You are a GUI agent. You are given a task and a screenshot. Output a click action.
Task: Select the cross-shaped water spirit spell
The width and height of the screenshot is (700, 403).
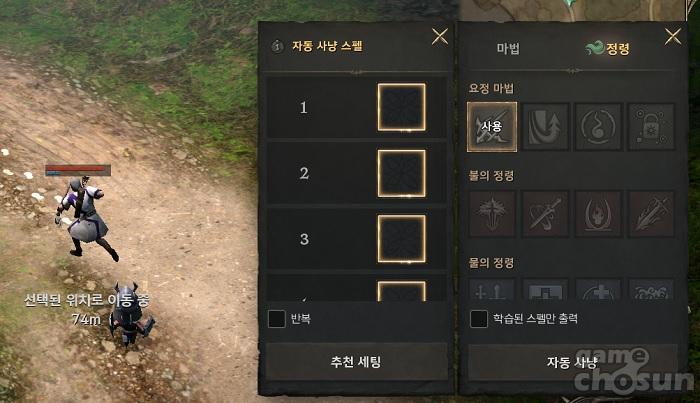pos(598,290)
